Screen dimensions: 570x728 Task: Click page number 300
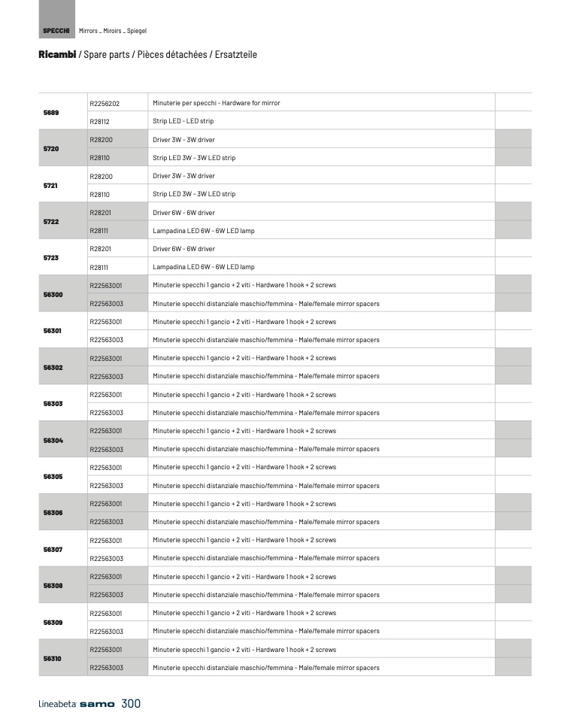[131, 704]
